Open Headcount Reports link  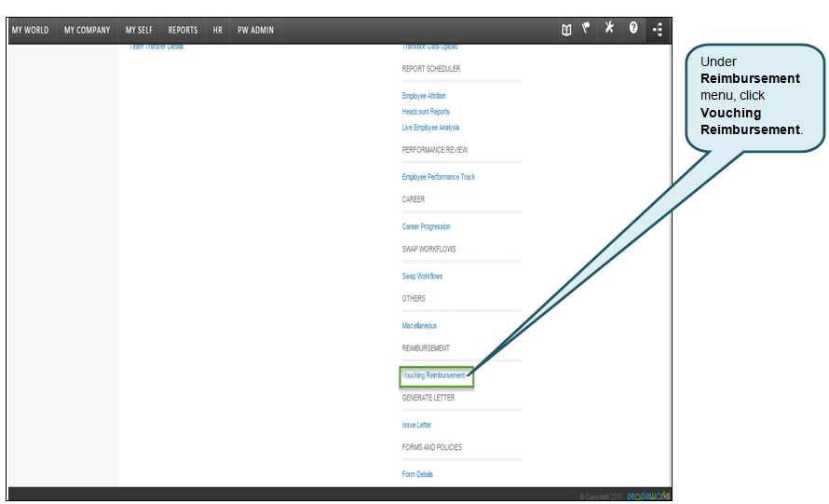click(x=426, y=112)
